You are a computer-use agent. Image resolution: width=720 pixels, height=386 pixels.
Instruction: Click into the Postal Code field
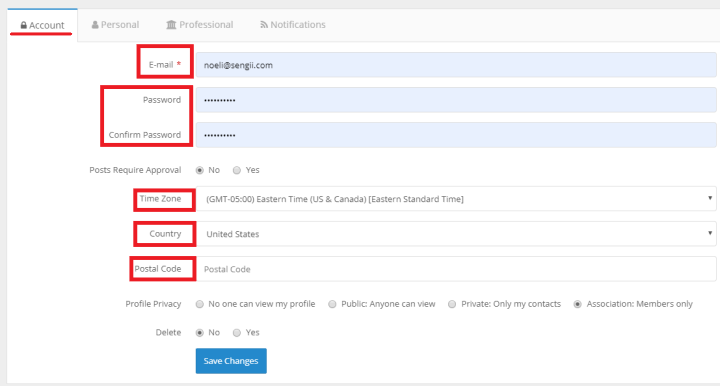pyautogui.click(x=456, y=269)
